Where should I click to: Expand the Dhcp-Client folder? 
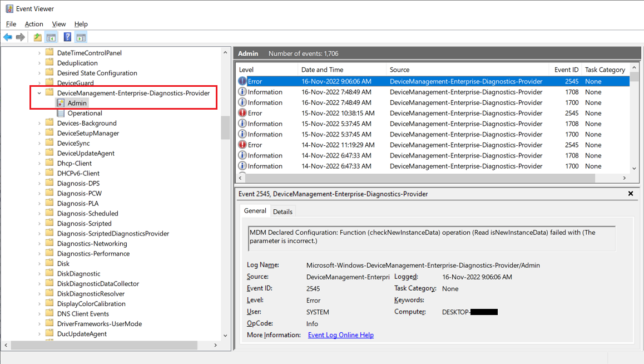coord(39,163)
